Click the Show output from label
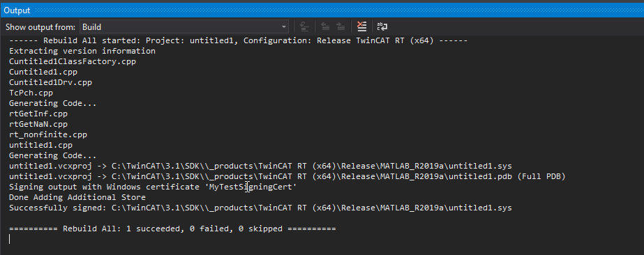This screenshot has width=644, height=255. [x=40, y=27]
